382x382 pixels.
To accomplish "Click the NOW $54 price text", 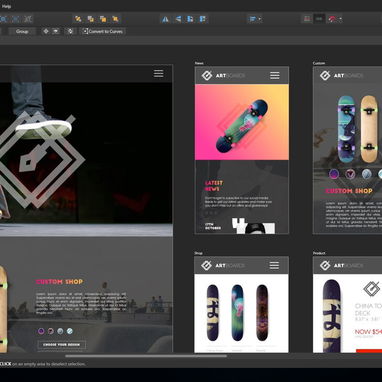I will point(368,332).
